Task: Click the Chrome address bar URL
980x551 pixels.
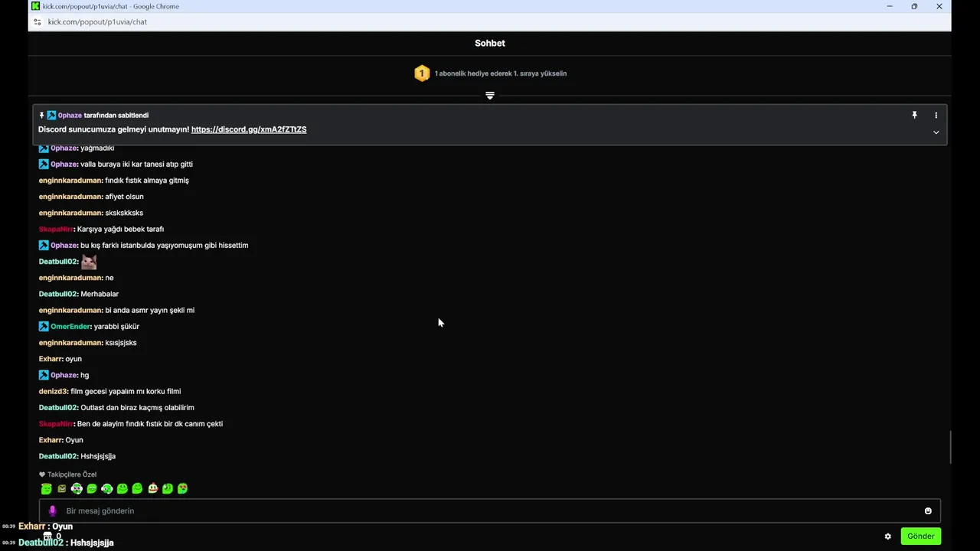Action: coord(97,22)
